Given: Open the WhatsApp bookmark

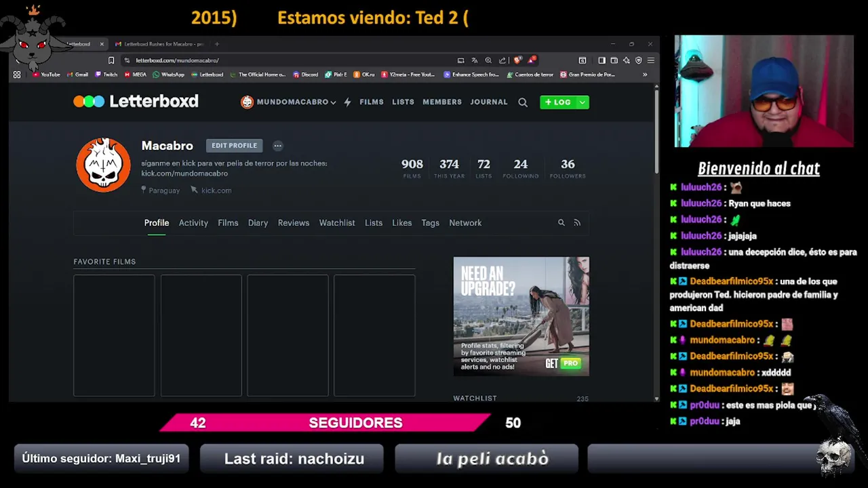Looking at the screenshot, I should point(169,75).
